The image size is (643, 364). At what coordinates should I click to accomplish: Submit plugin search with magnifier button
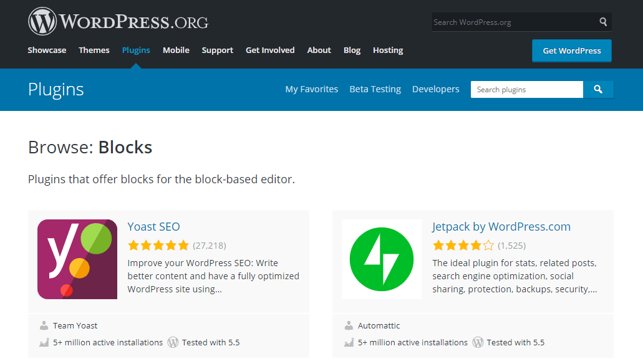[598, 89]
